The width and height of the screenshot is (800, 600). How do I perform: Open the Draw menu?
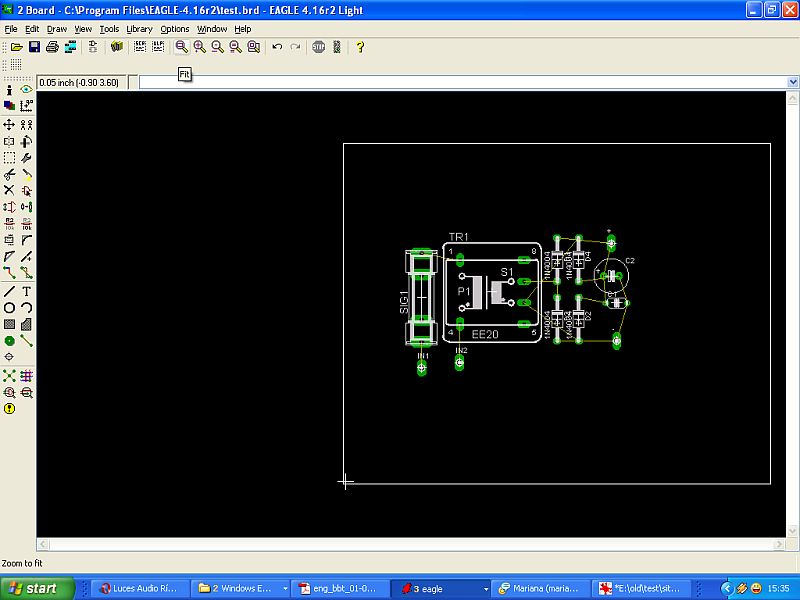(x=57, y=29)
